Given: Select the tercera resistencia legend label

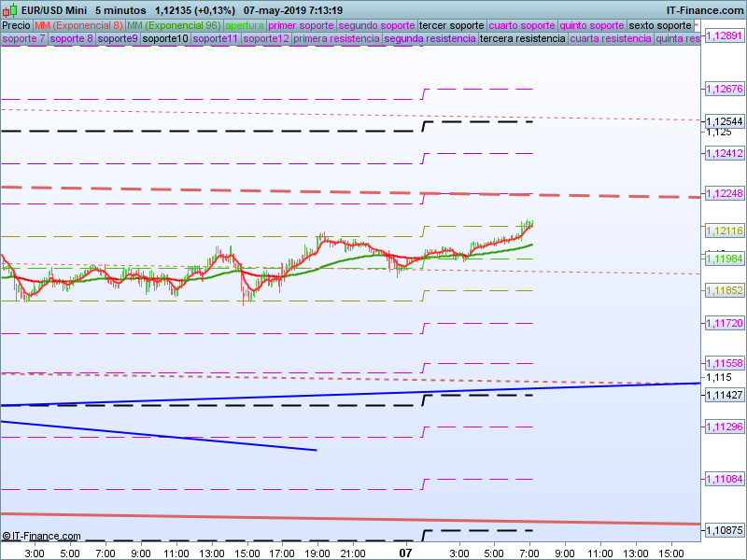Looking at the screenshot, I should (x=522, y=39).
